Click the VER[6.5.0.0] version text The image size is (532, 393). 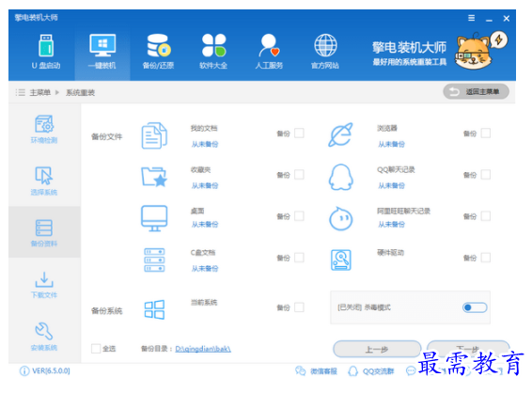click(x=51, y=371)
